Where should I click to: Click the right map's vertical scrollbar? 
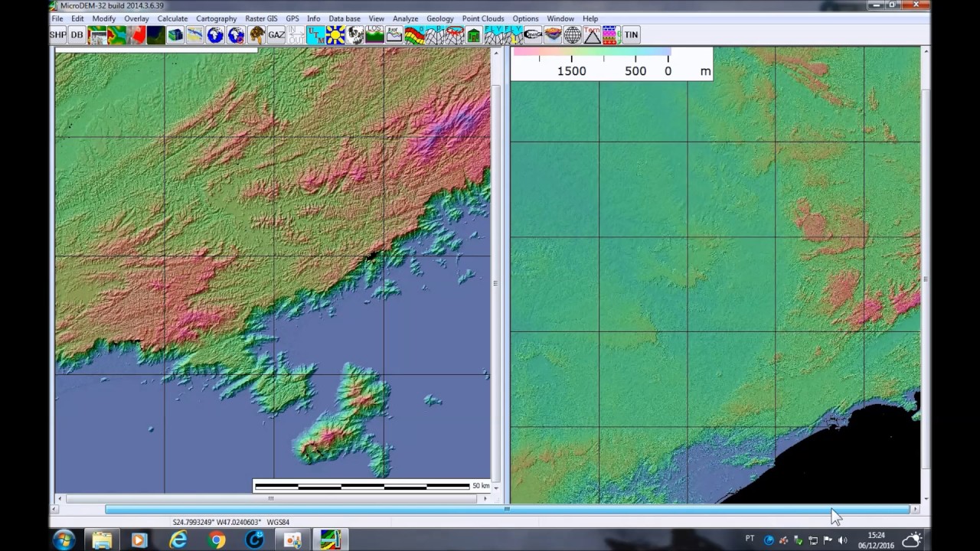[926, 275]
